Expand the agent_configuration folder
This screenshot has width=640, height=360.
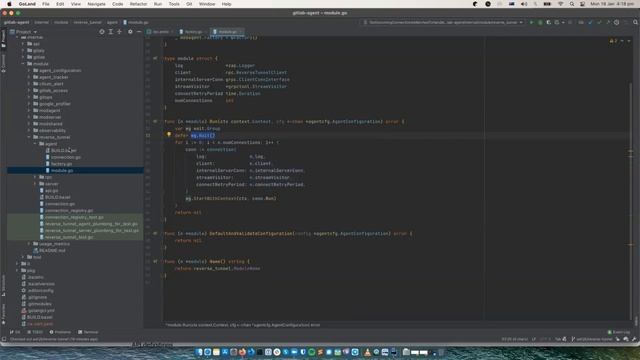[x=29, y=71]
